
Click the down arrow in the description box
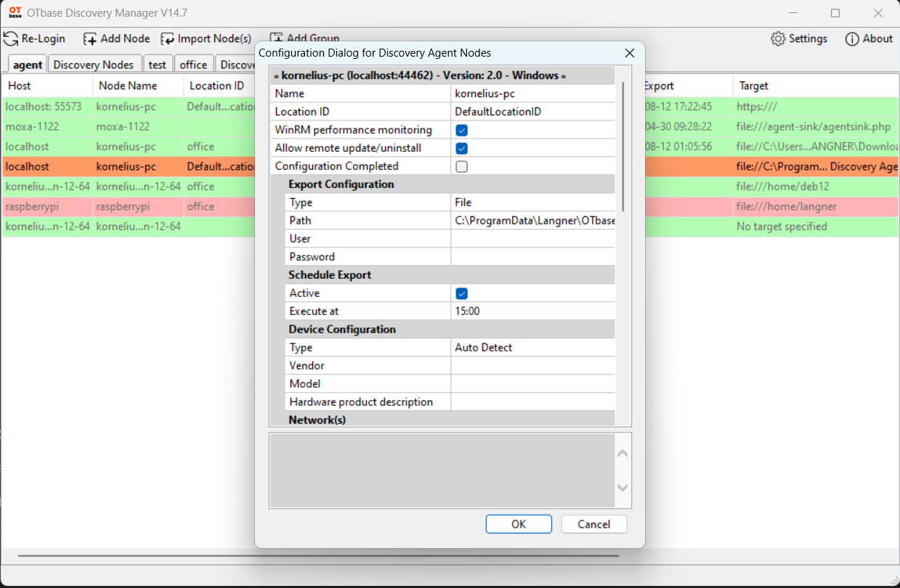623,487
